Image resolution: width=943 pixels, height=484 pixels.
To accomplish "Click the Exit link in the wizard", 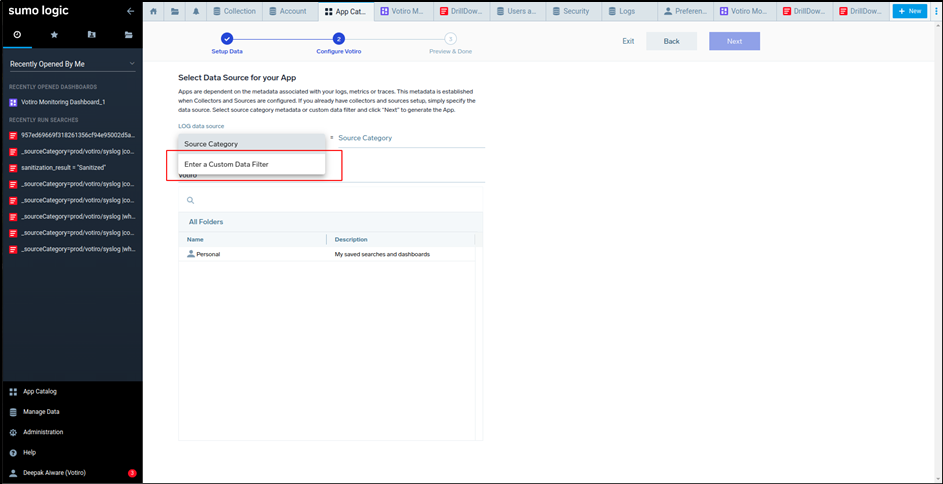I will 628,41.
